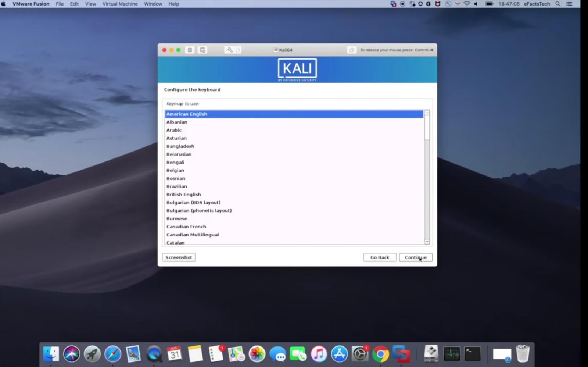Select the Albanian keymap
The width and height of the screenshot is (588, 367).
pyautogui.click(x=294, y=122)
